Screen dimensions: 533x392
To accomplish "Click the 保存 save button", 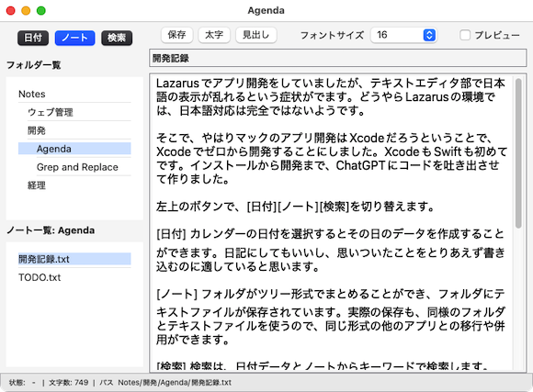I will pyautogui.click(x=176, y=35).
